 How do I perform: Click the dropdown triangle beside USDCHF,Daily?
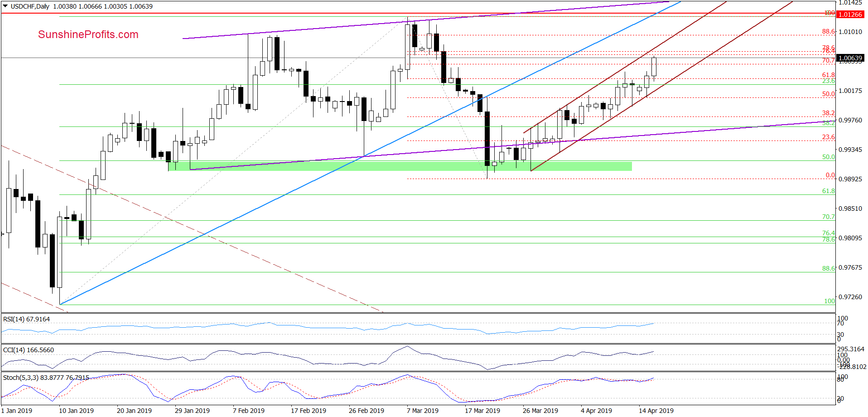[x=5, y=6]
